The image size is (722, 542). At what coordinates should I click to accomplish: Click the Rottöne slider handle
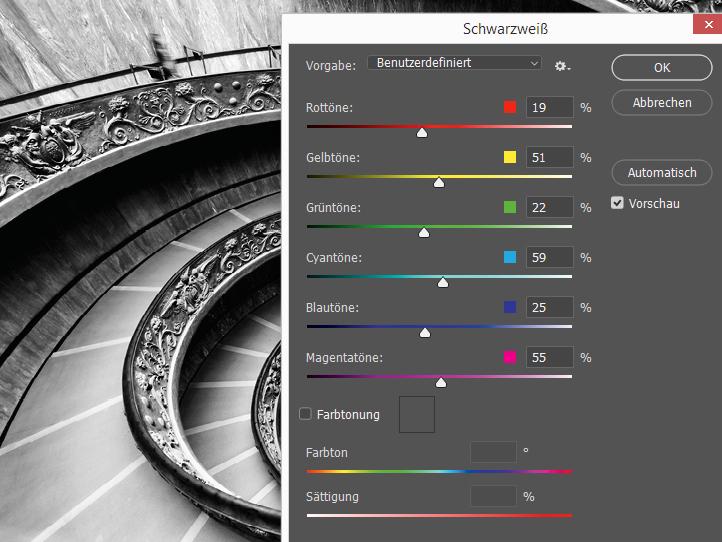pos(422,133)
